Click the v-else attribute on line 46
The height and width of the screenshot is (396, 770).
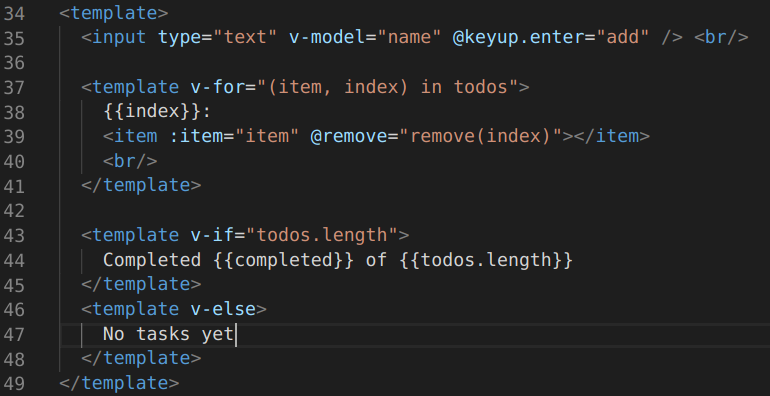click(x=223, y=309)
